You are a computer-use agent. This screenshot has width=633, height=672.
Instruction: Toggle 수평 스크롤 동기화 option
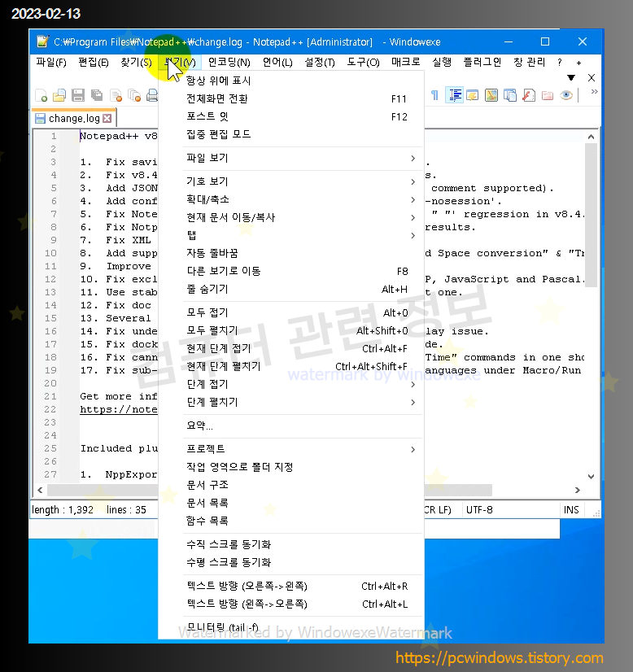coord(291,563)
